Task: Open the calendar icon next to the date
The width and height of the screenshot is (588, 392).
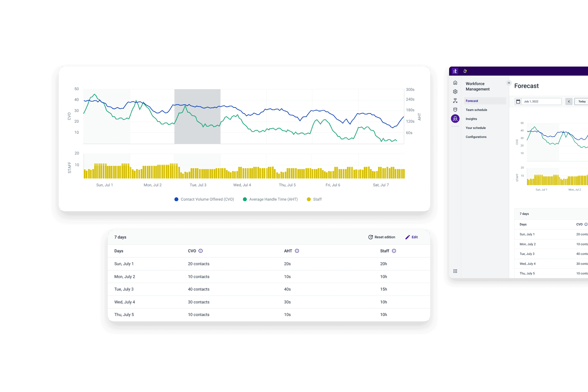Action: tap(518, 101)
